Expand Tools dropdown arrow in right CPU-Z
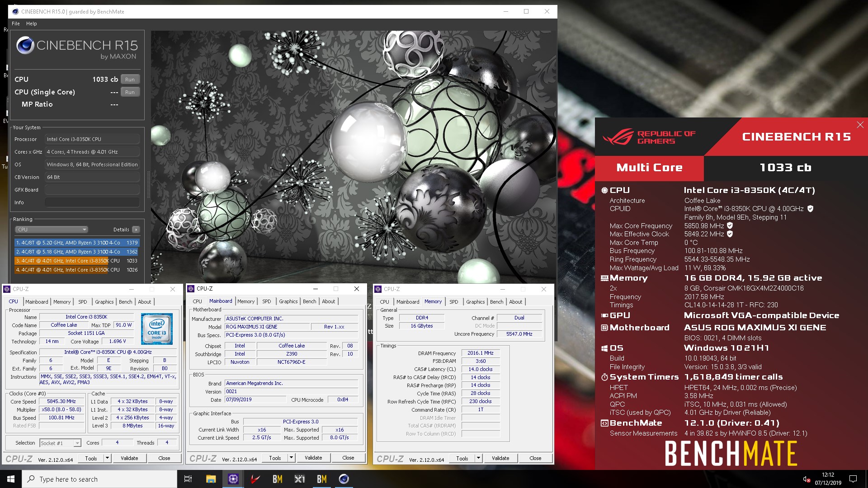 [x=478, y=458]
